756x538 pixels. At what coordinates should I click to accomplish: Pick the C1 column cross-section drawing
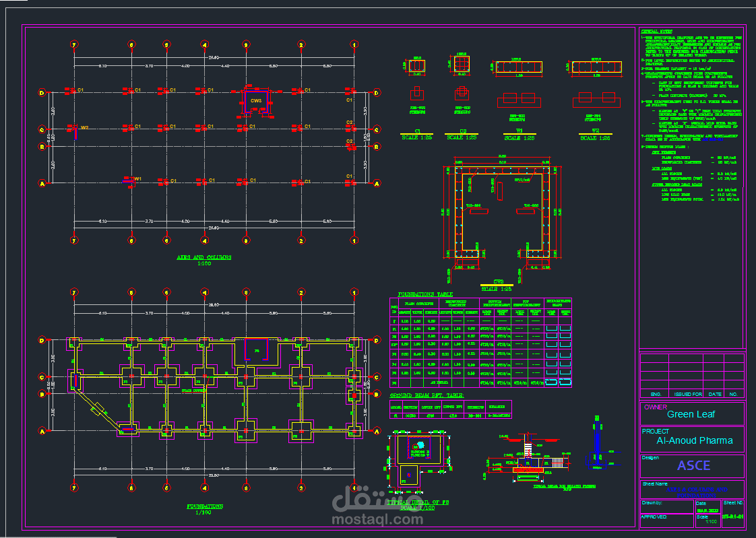(416, 65)
